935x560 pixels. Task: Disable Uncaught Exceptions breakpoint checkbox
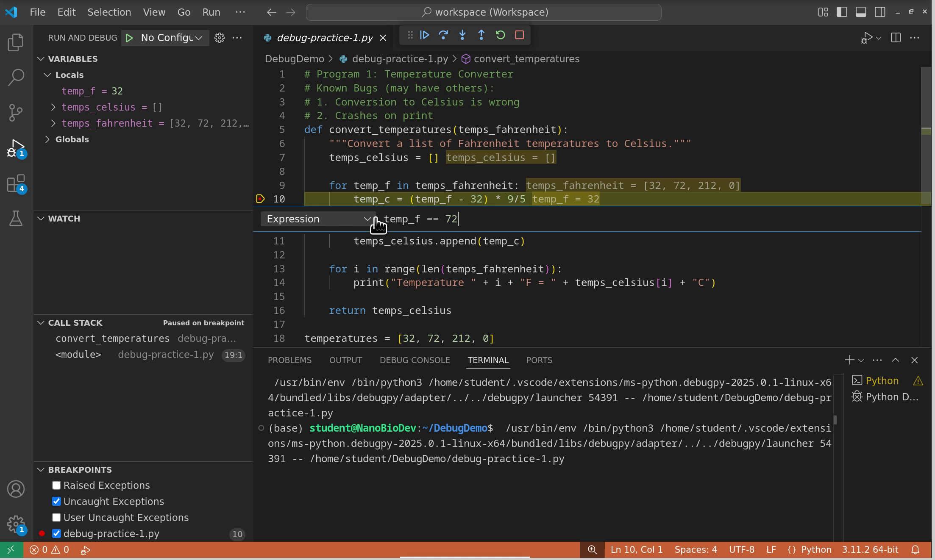pyautogui.click(x=56, y=501)
